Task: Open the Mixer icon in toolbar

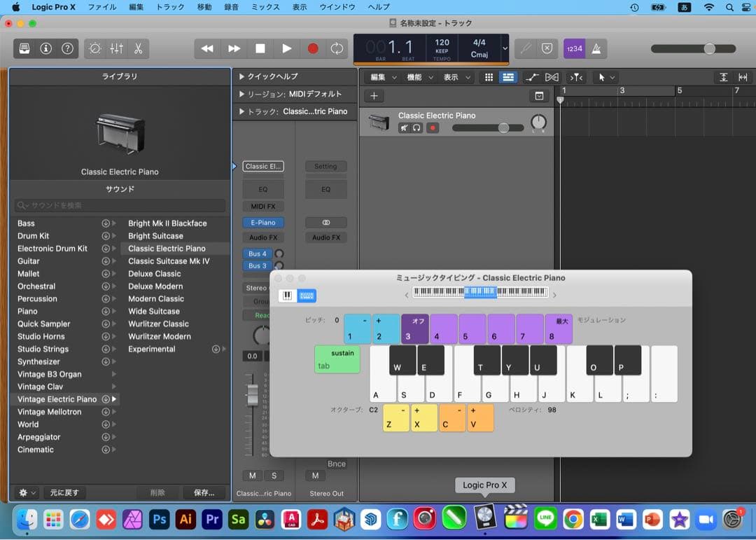Action: click(116, 48)
